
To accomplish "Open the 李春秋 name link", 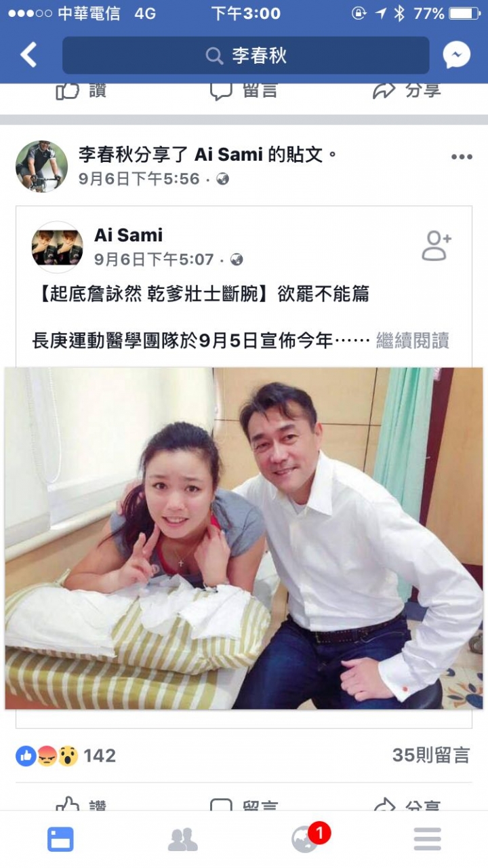I will coord(102,155).
